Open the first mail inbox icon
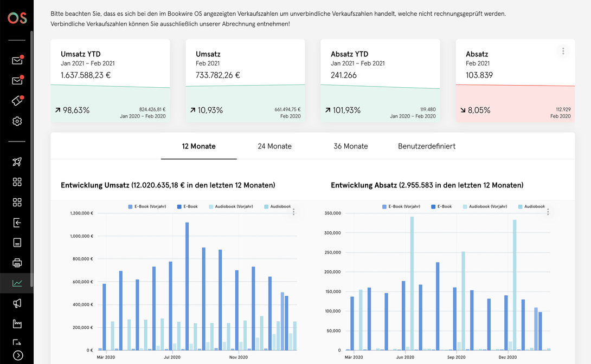 pos(17,60)
